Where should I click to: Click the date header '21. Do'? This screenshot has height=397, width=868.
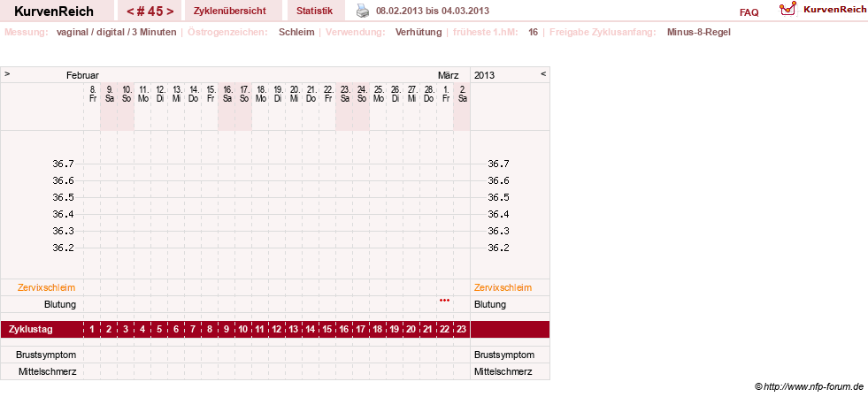[x=311, y=94]
